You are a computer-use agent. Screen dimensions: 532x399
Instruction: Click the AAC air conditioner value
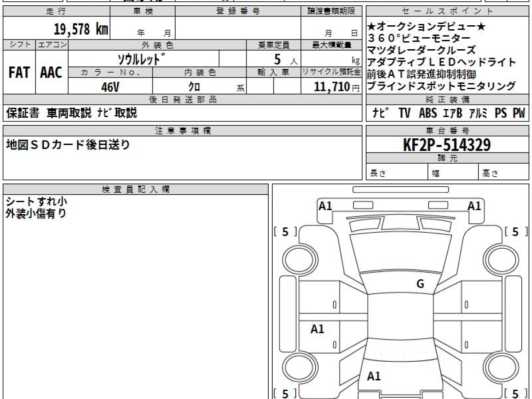coord(51,72)
